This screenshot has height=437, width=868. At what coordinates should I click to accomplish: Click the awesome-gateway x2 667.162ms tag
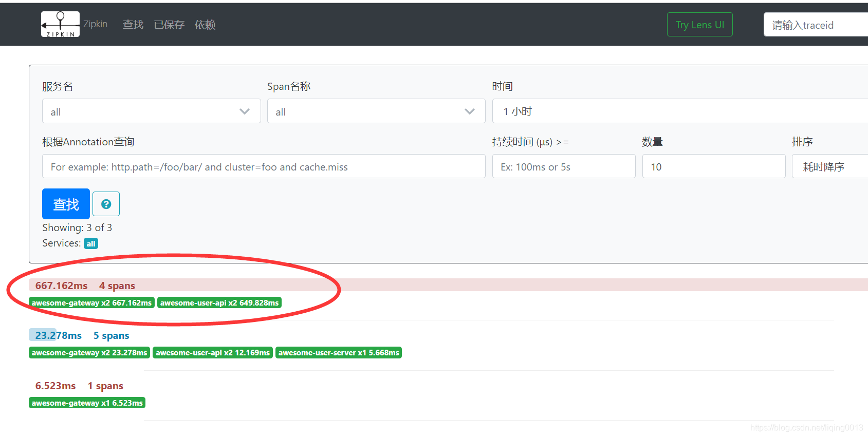click(91, 303)
